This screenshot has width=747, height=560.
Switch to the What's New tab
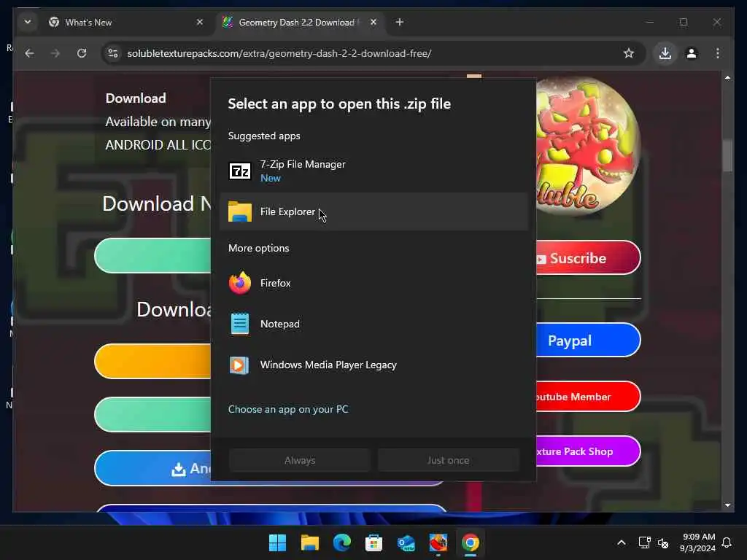[x=125, y=23]
